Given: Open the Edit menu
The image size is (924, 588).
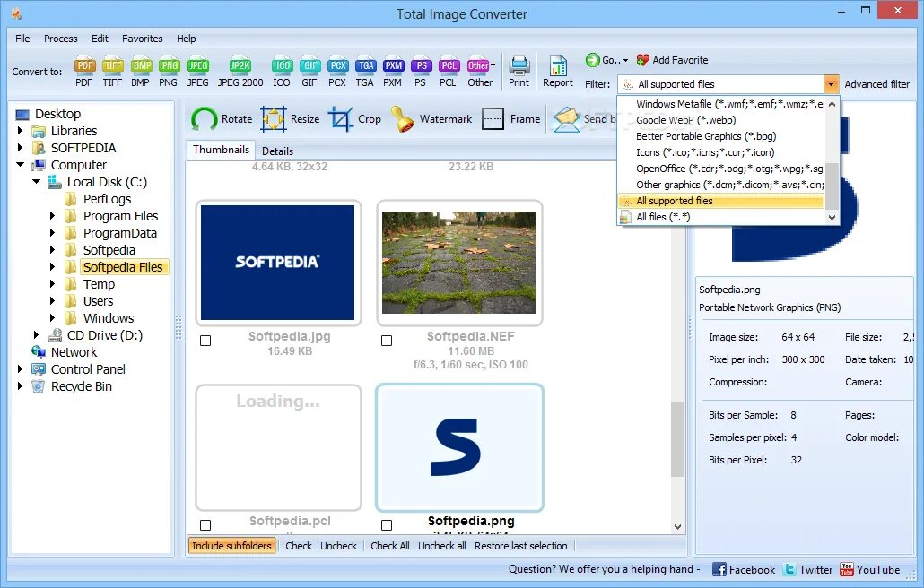Looking at the screenshot, I should pyautogui.click(x=100, y=39).
